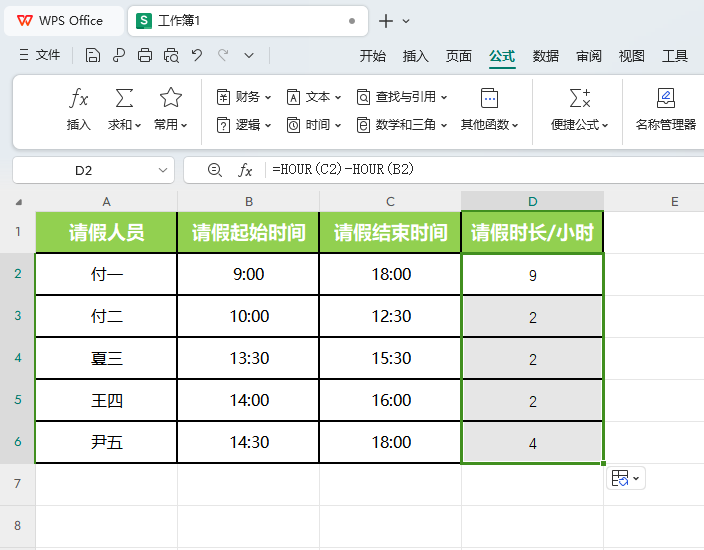Viewport: 704px width, 550px height.
Task: Click the cell containing 付一
Action: pyautogui.click(x=106, y=274)
